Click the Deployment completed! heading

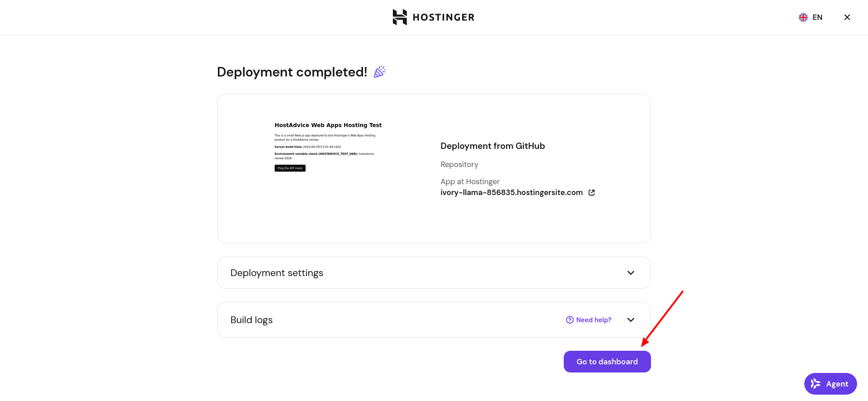[x=292, y=72]
